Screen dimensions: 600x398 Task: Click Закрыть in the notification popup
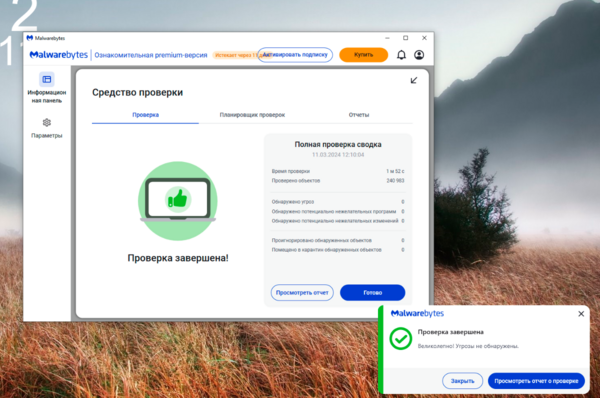coord(462,381)
